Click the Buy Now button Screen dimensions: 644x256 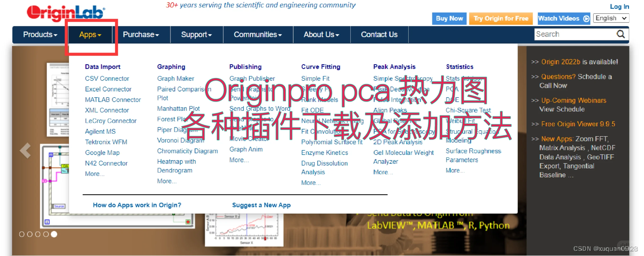pyautogui.click(x=449, y=18)
